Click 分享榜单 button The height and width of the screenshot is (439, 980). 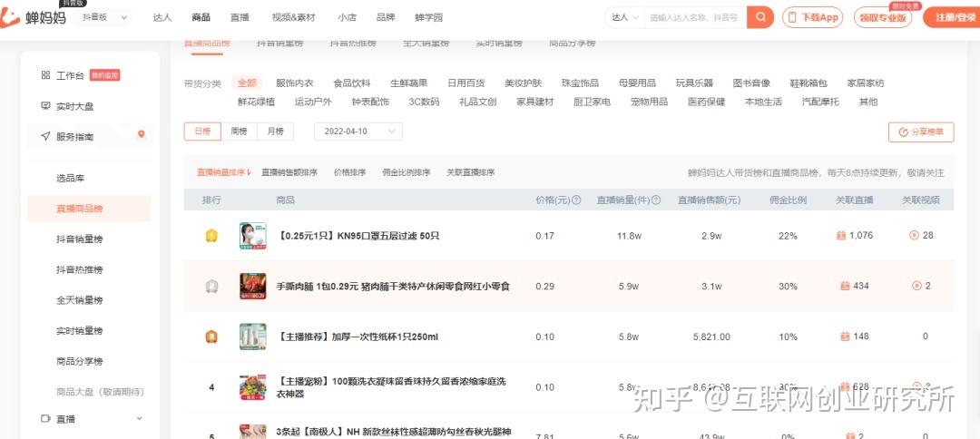(921, 132)
